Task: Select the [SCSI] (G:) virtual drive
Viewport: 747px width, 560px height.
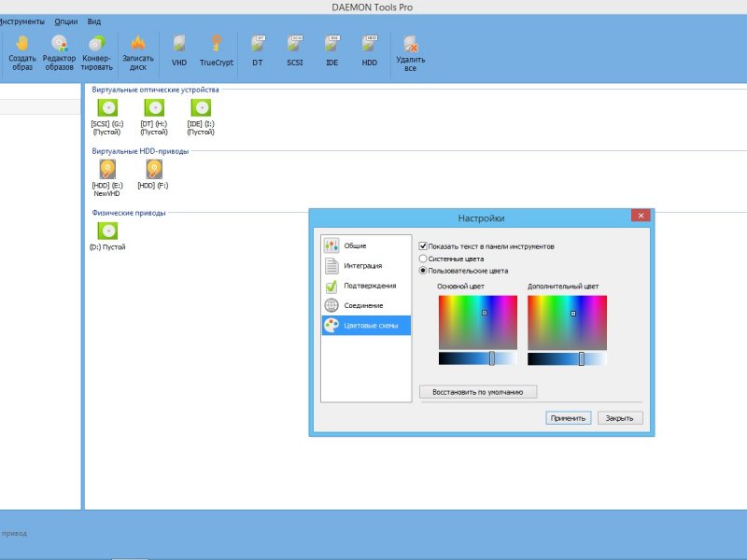Action: point(107,118)
